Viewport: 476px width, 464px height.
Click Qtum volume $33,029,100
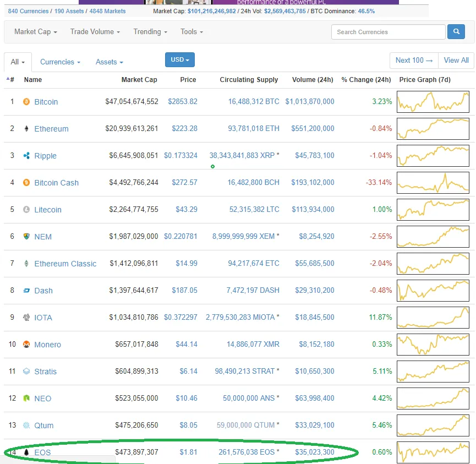coord(315,425)
